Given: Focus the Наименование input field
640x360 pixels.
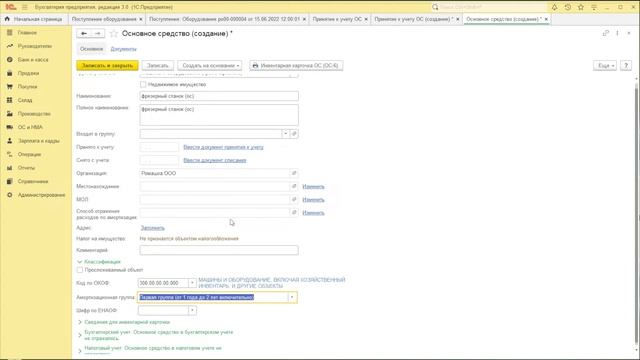Looking at the screenshot, I should coord(219,96).
